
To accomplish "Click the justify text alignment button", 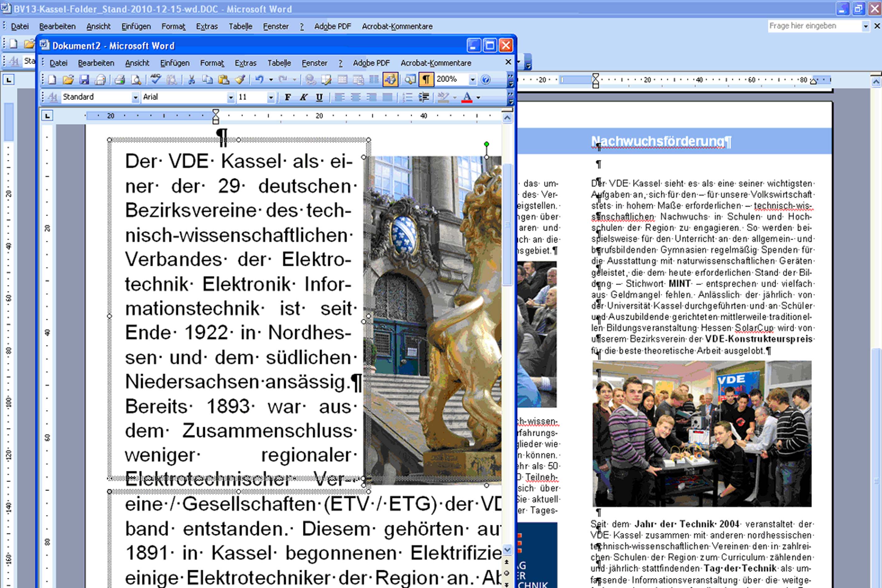I will point(387,97).
